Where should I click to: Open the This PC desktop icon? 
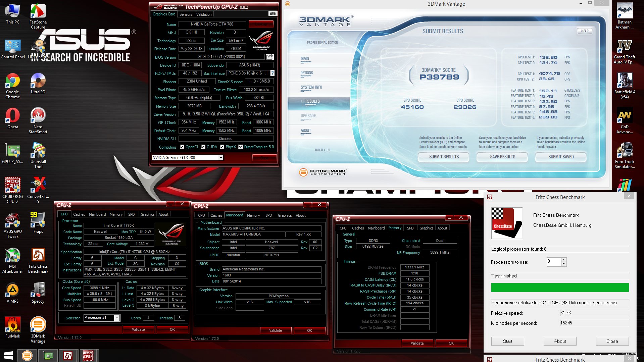(x=13, y=14)
